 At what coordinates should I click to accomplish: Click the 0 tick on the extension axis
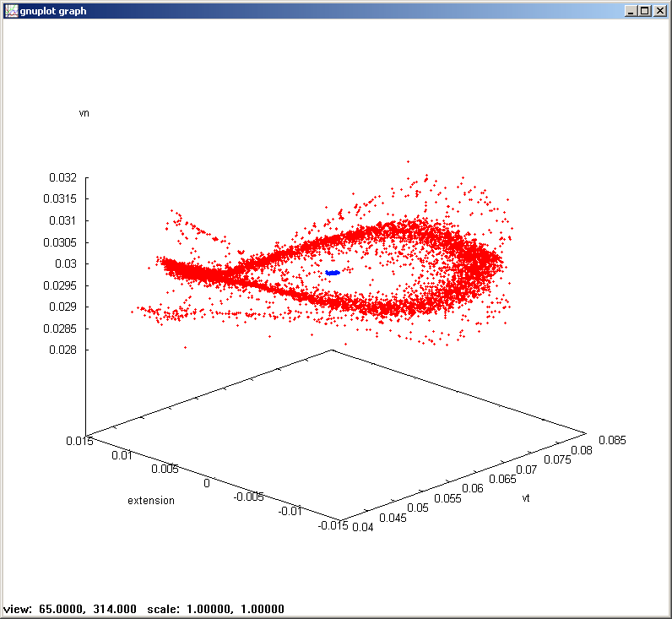207,483
